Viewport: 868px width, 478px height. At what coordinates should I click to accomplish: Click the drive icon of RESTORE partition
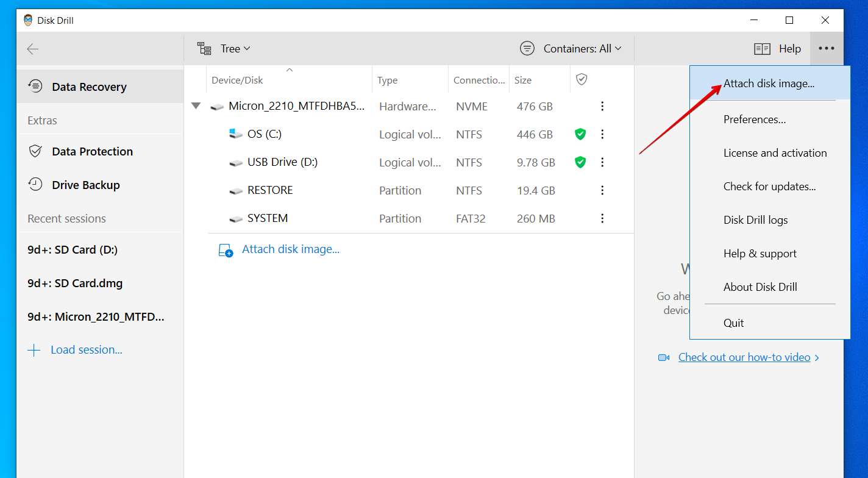pos(236,191)
